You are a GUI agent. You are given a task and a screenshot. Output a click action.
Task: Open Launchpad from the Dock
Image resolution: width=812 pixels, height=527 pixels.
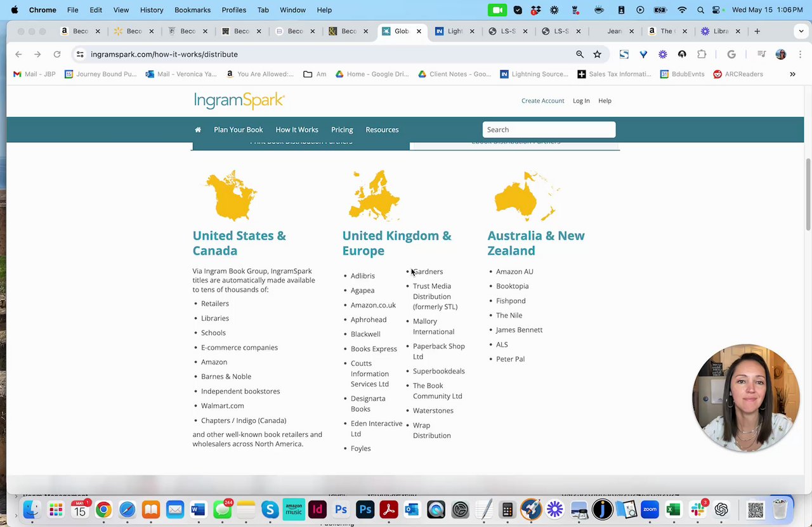pyautogui.click(x=56, y=509)
